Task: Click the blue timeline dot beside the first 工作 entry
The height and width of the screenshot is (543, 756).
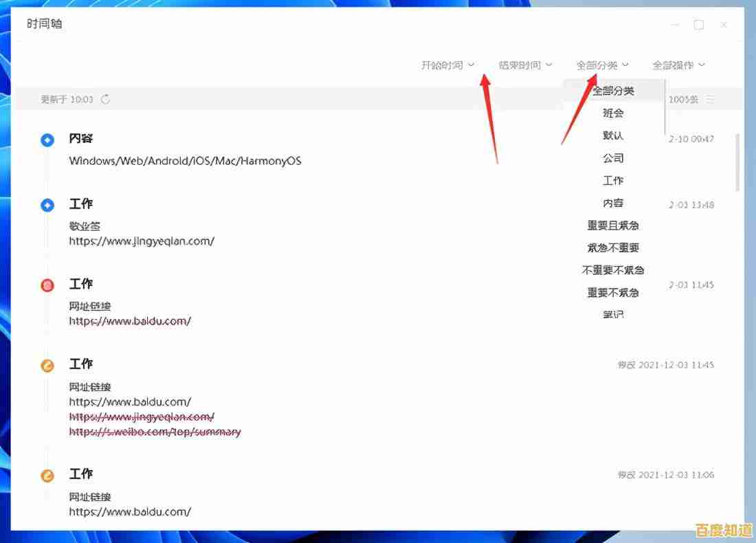Action: pyautogui.click(x=47, y=205)
